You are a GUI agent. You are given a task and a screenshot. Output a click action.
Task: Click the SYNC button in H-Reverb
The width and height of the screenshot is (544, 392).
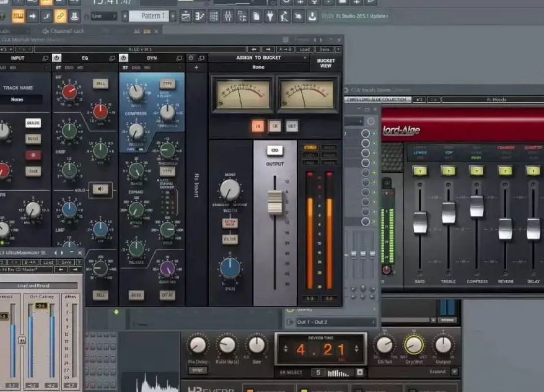[x=198, y=370]
